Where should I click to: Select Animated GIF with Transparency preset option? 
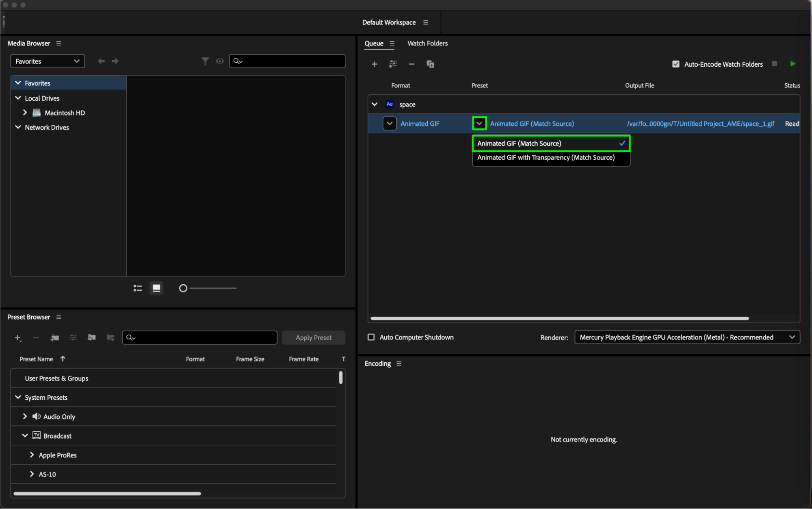point(546,158)
